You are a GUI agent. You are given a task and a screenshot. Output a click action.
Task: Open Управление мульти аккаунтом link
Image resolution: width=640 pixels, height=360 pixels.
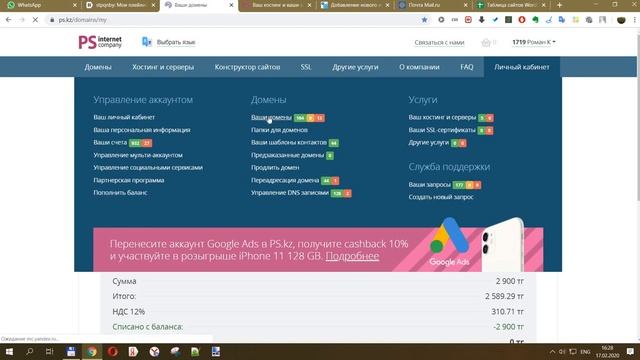[x=138, y=155]
